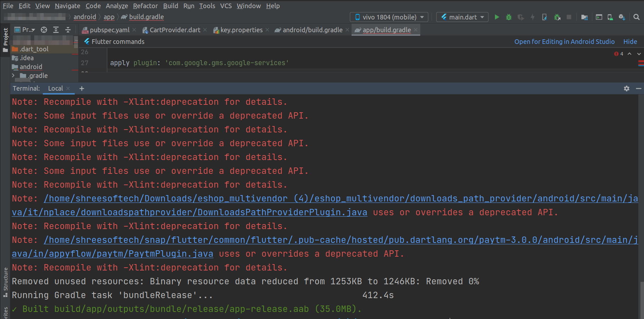This screenshot has height=319, width=644.
Task: Open the run anything window icon
Action: pyautogui.click(x=599, y=17)
